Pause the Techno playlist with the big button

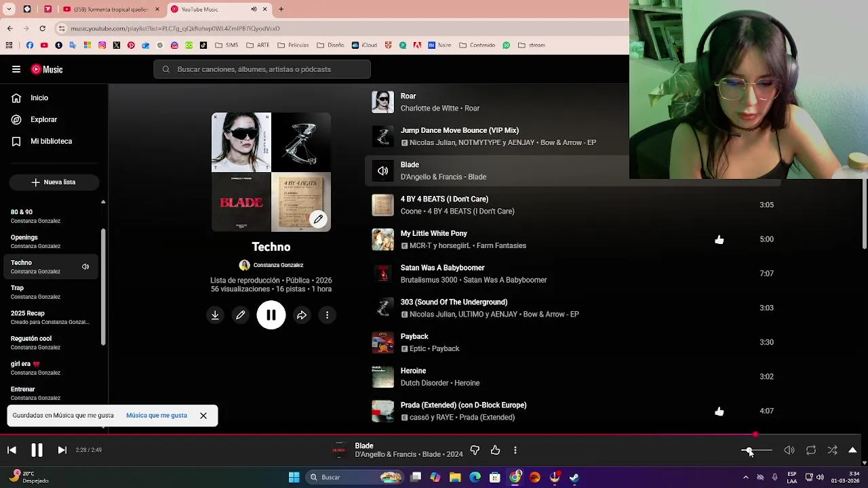click(271, 315)
